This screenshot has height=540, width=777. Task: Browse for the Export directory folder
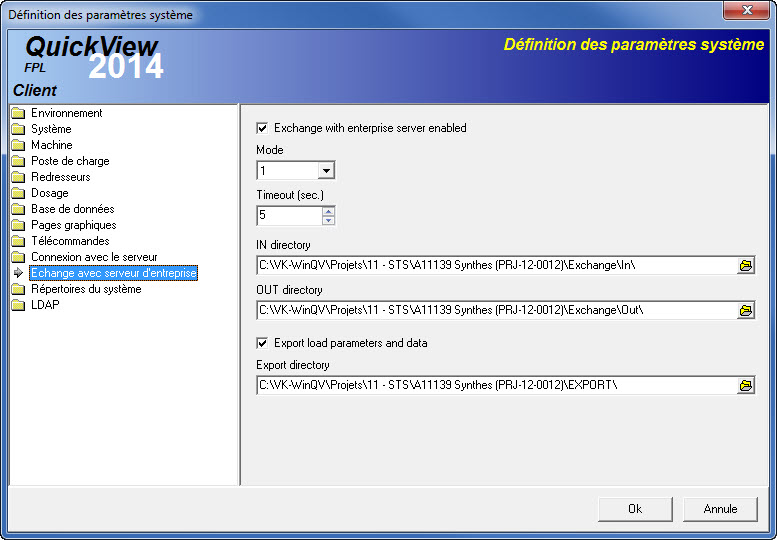point(745,385)
